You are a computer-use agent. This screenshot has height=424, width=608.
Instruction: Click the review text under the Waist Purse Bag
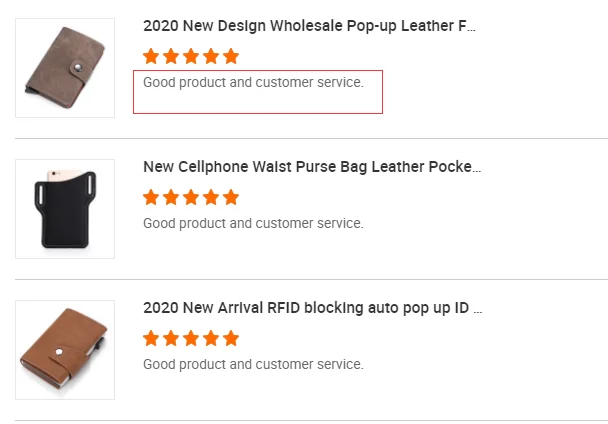click(253, 223)
